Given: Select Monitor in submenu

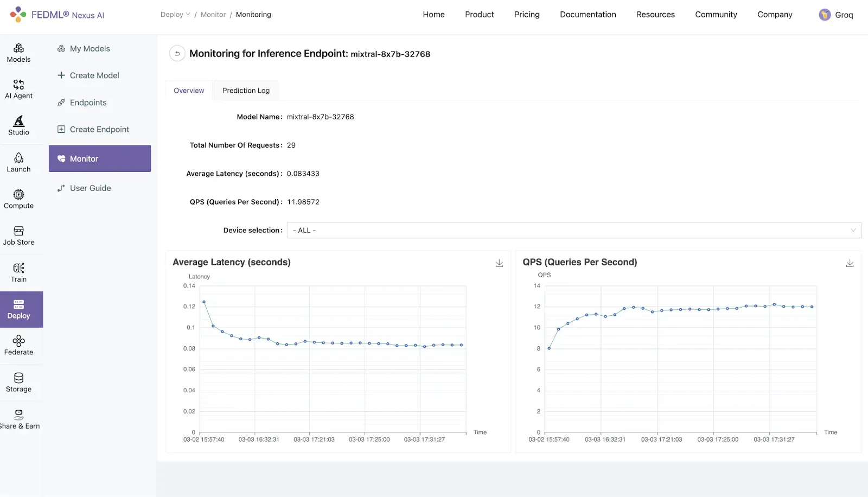Looking at the screenshot, I should [x=100, y=158].
